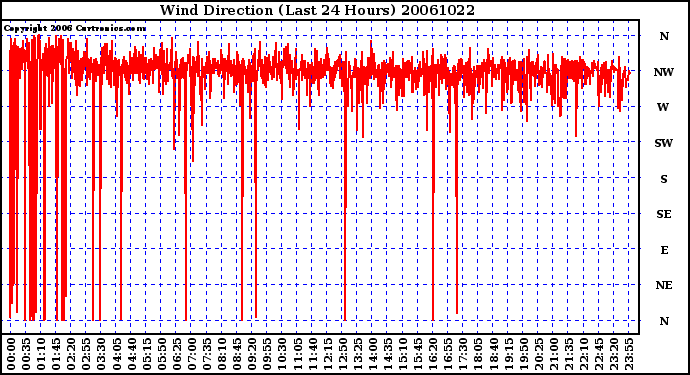Select the 00:00 time axis label
The width and height of the screenshot is (690, 375).
[11, 353]
